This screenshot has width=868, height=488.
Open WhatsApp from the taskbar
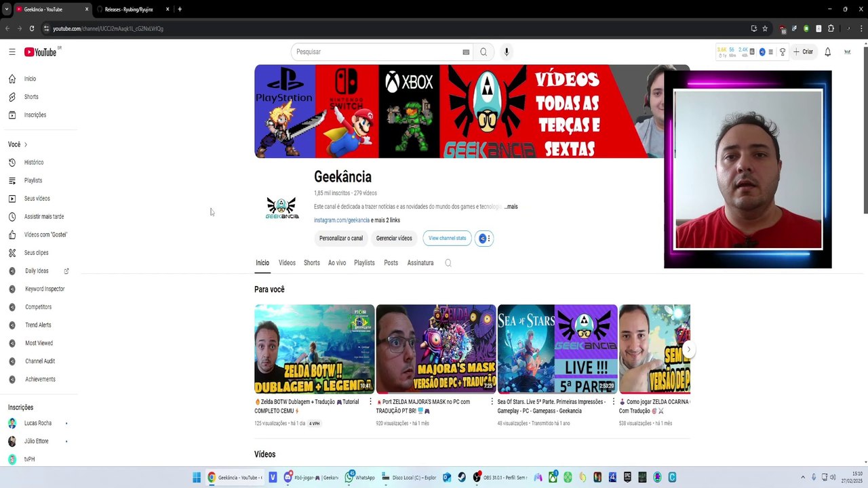[x=360, y=477]
